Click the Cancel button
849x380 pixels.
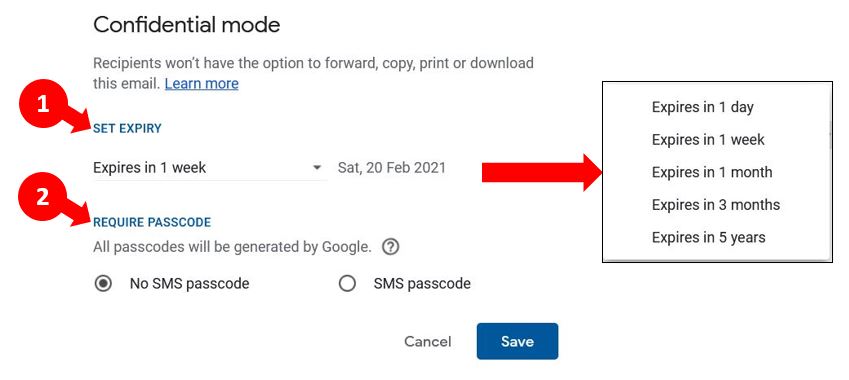pos(427,342)
